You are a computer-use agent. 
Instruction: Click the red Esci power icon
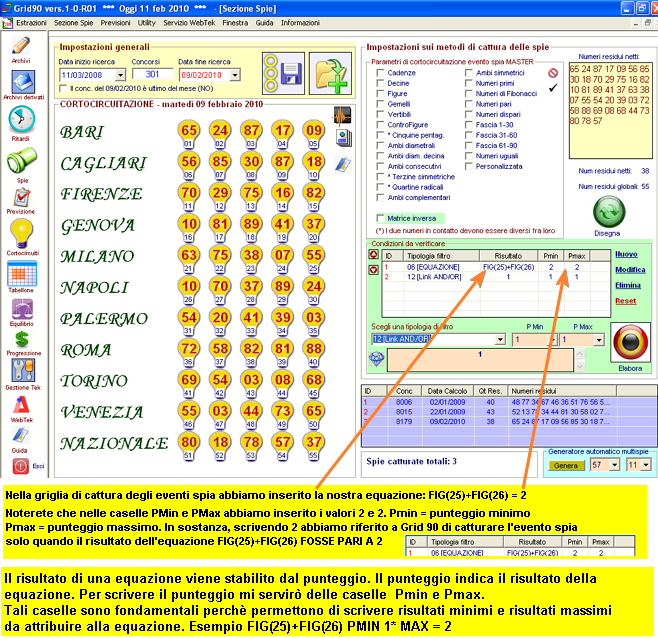pyautogui.click(x=21, y=466)
